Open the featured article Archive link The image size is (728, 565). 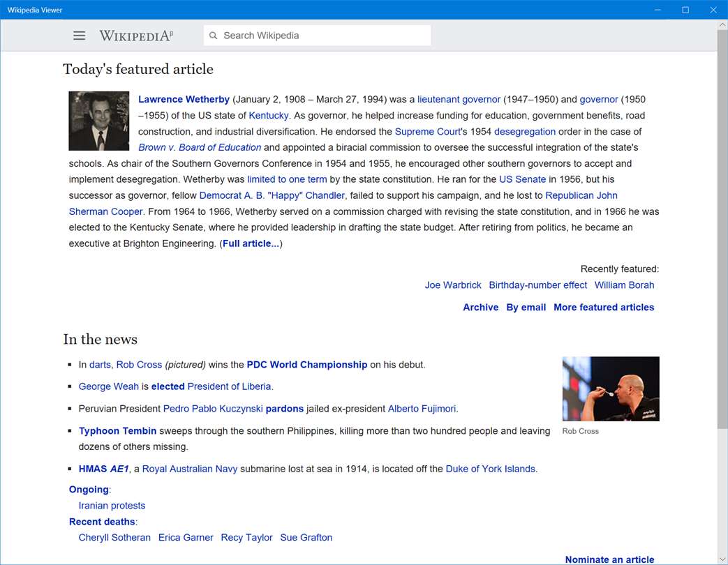point(480,308)
